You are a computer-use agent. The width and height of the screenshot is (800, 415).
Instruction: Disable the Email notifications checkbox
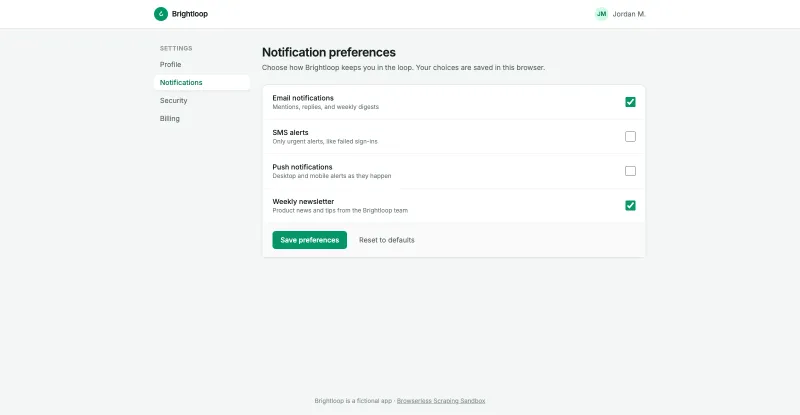pyautogui.click(x=630, y=102)
